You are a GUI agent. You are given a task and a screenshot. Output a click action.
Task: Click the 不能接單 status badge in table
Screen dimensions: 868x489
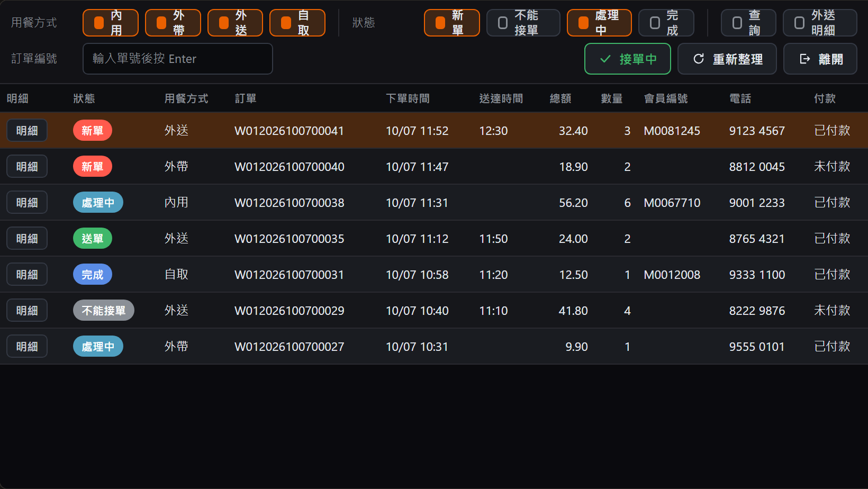point(104,311)
